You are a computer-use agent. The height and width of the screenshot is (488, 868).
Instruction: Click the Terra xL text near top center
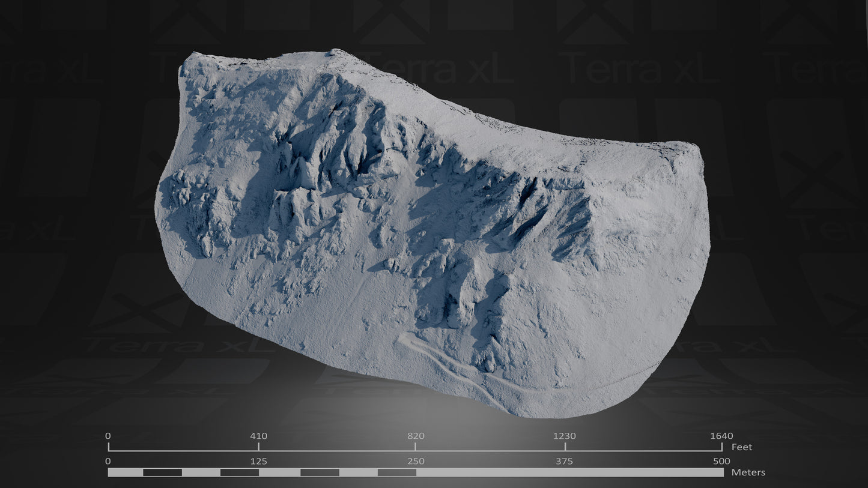point(420,66)
